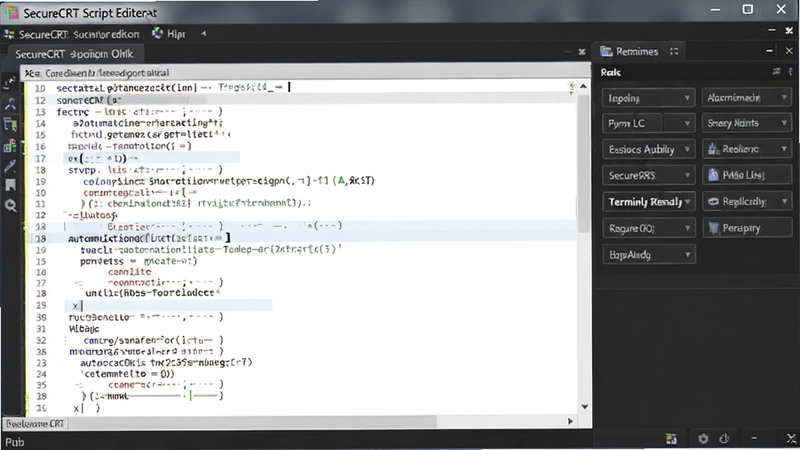Click the bookmark icon in left sidebar

pyautogui.click(x=10, y=185)
